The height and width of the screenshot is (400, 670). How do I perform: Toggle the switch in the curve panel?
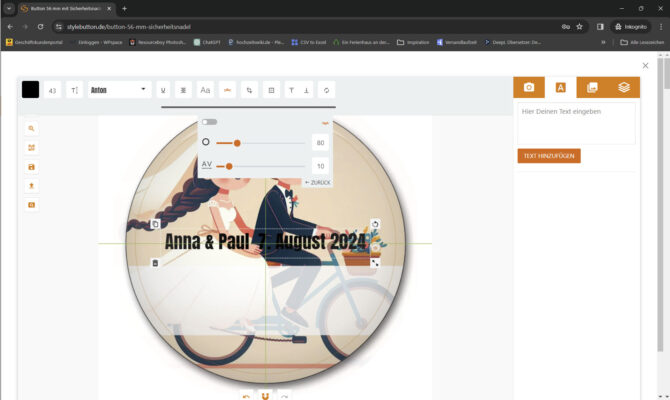209,122
